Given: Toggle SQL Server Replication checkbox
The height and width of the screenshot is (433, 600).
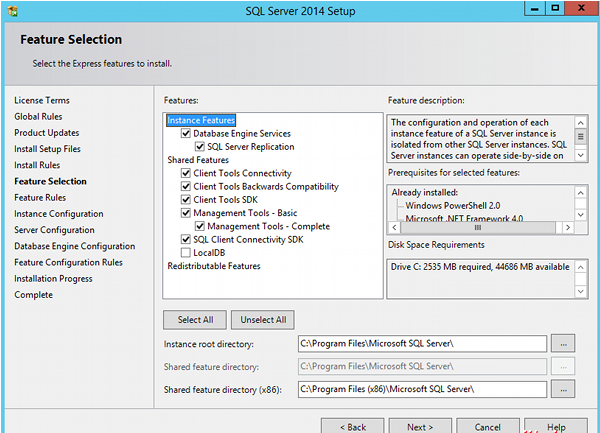Looking at the screenshot, I should pos(200,147).
